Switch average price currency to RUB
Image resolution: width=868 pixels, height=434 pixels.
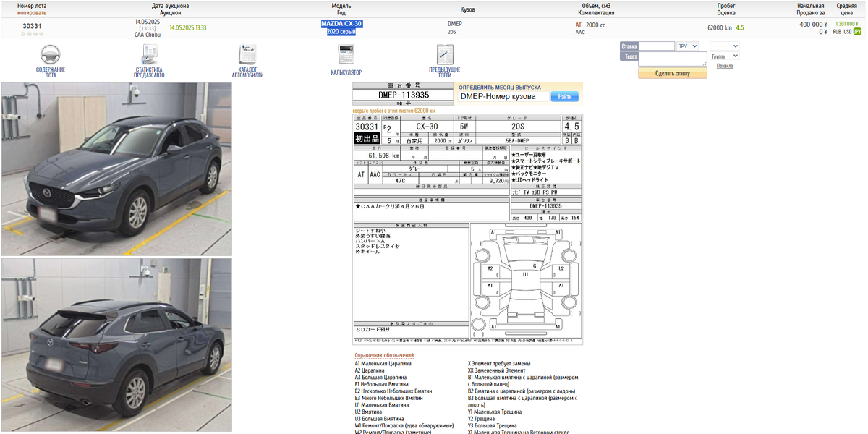click(837, 32)
